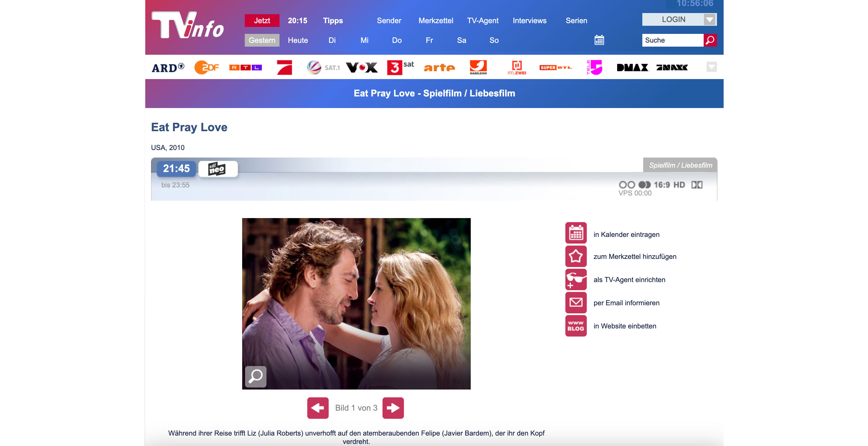This screenshot has height=446, width=868.
Task: Open the TV-Agent menu
Action: (483, 21)
